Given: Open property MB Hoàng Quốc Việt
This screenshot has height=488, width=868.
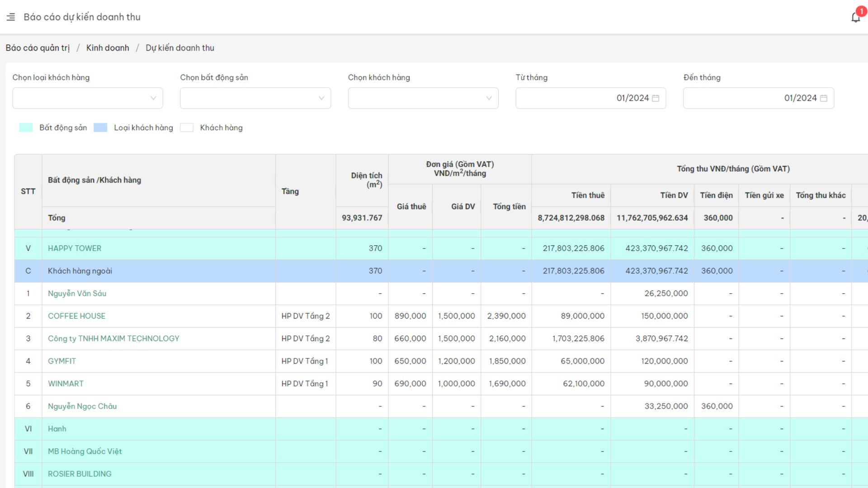Looking at the screenshot, I should point(85,451).
